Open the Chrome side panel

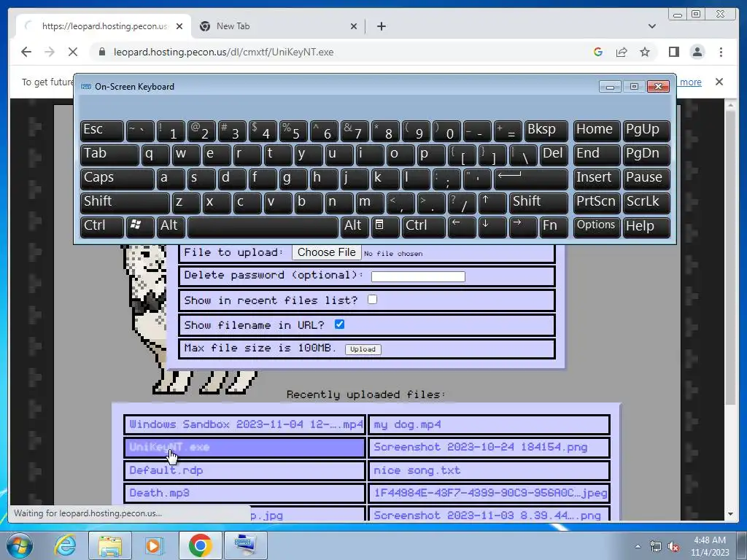(x=673, y=52)
